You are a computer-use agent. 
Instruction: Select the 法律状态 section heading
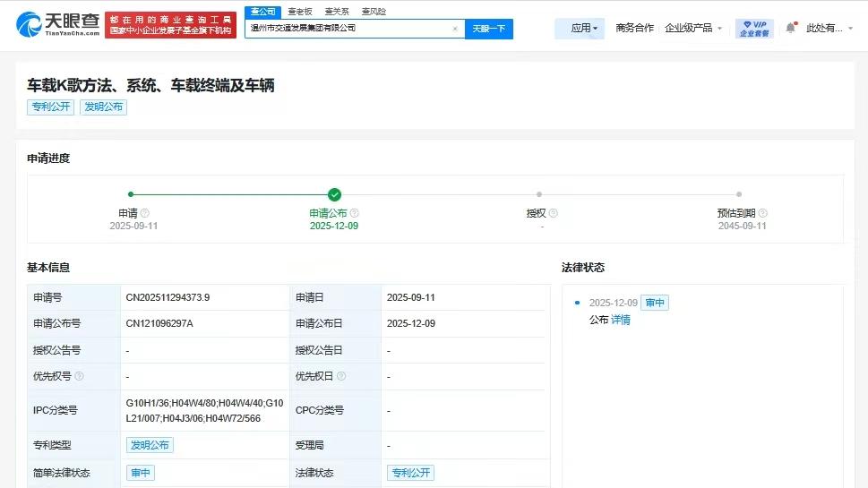tap(583, 268)
